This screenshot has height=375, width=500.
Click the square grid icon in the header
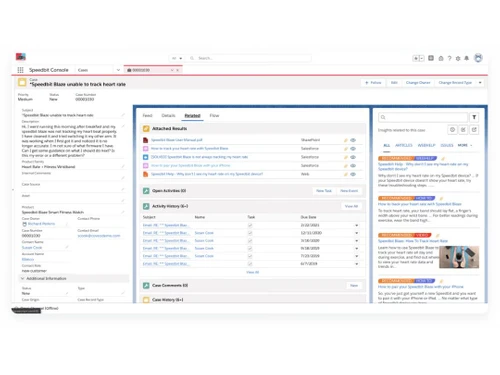(431, 58)
